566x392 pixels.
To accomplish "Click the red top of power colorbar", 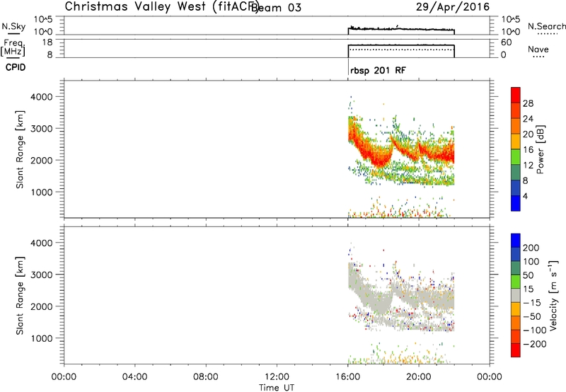I will (x=516, y=93).
